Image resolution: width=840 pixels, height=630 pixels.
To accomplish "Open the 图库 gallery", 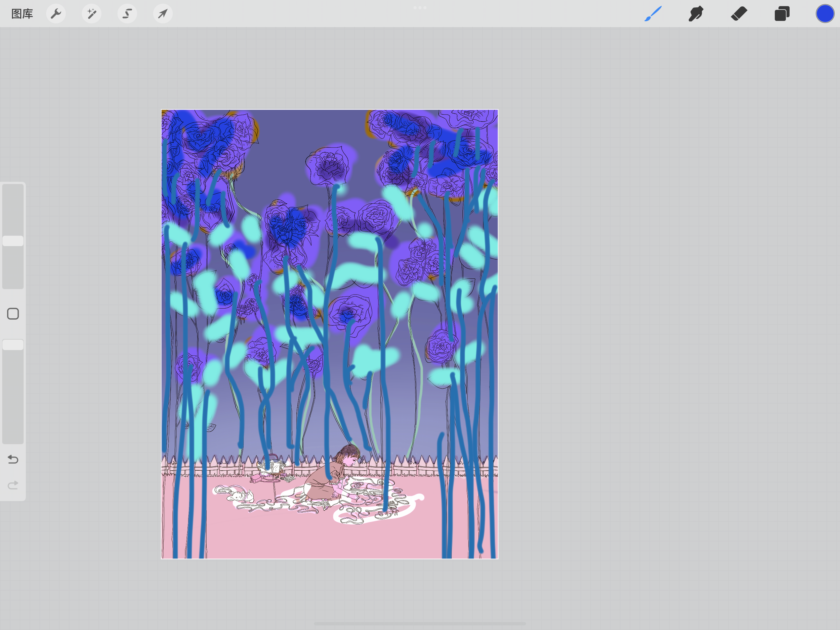I will coord(22,14).
